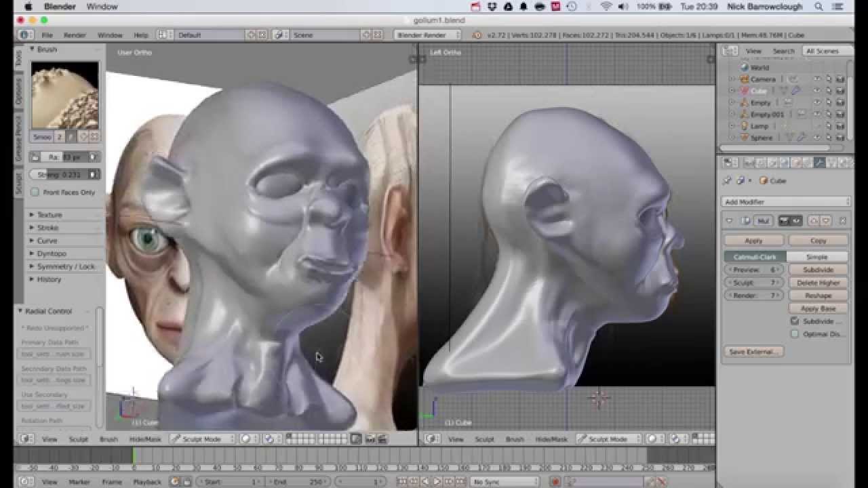Toggle strength pressure sensitivity button
Screen dimensions: 868x488
tap(94, 174)
